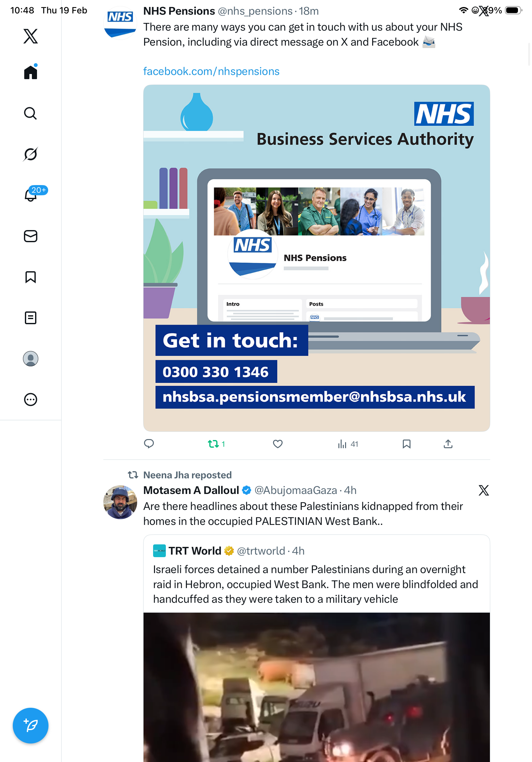Like the NHS Pensions post
This screenshot has height=762, width=532.
pos(277,444)
